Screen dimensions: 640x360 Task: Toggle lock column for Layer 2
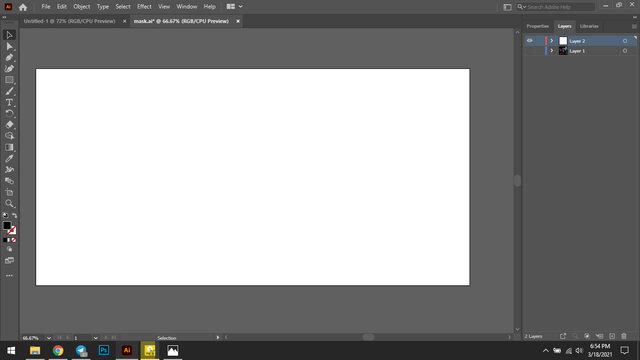pyautogui.click(x=539, y=41)
